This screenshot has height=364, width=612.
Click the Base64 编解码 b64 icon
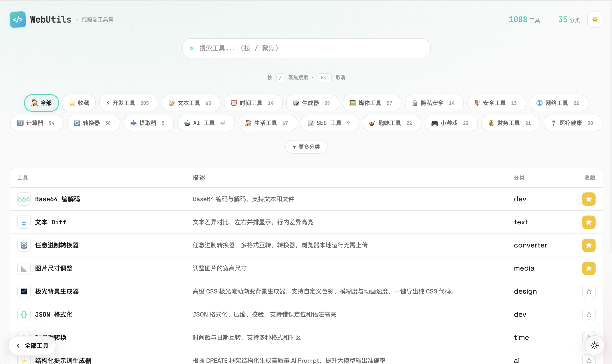click(24, 199)
